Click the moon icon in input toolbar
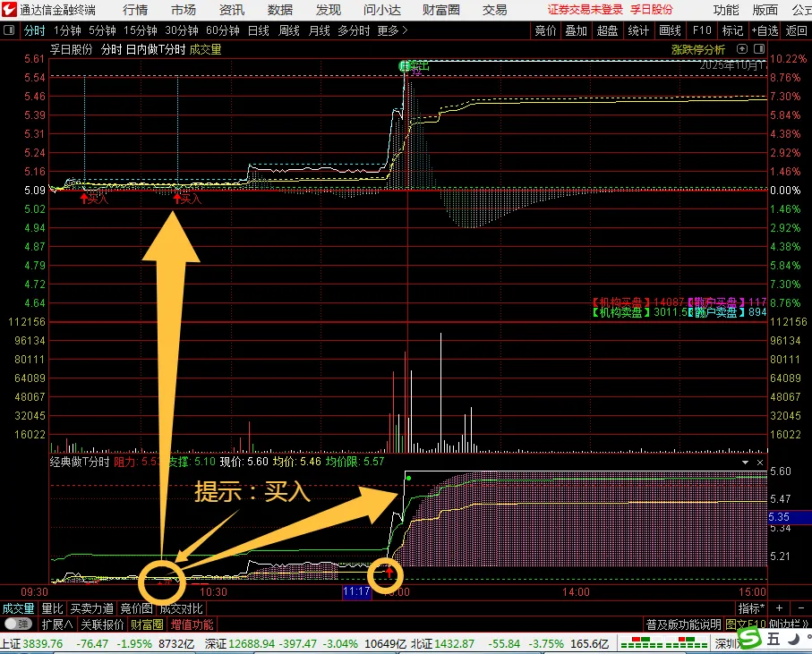This screenshot has width=812, height=654. 793,639
